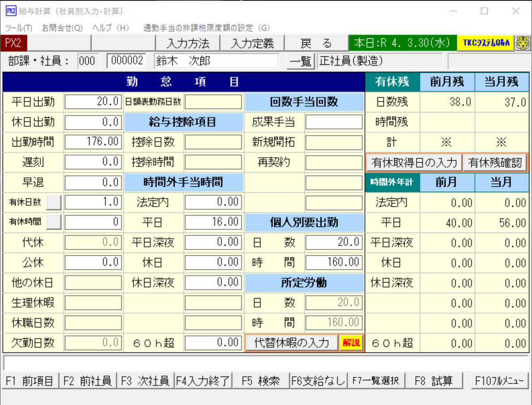Viewport: 532px width, 405px height.
Task: Open the employee 一覧 list
Action: click(300, 61)
